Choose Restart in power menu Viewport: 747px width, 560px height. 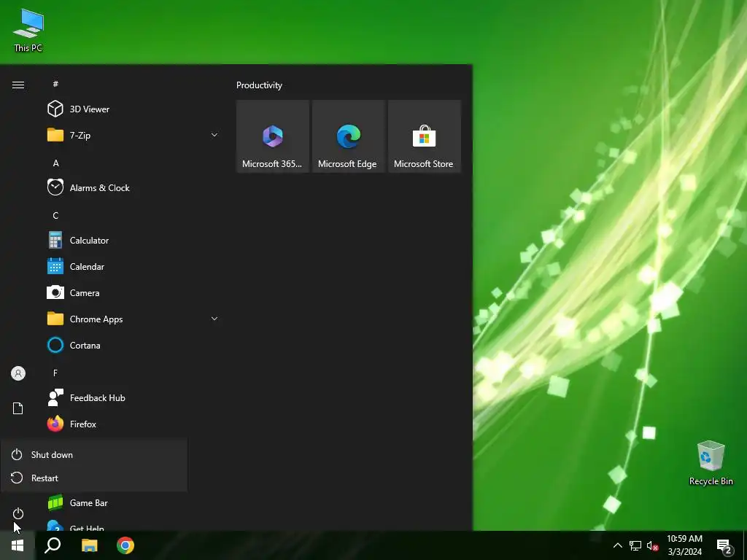(94, 478)
